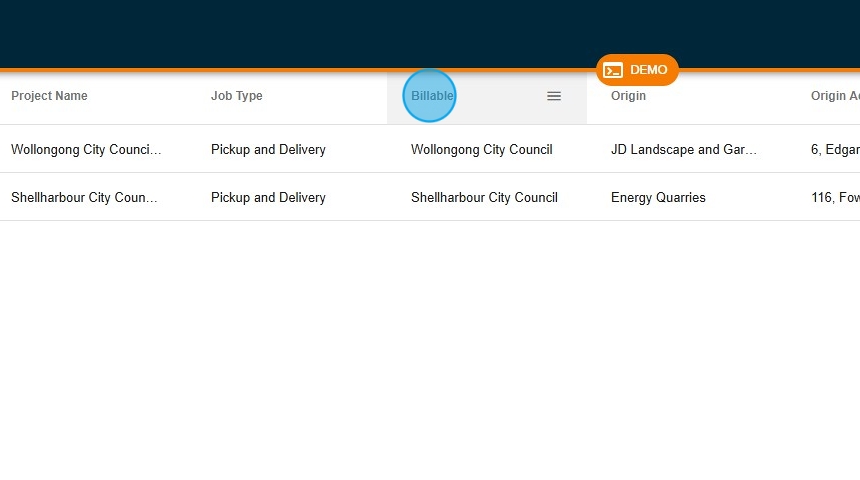Select Shellharbour City Council billable cell
This screenshot has width=860, height=480.
[x=484, y=198]
